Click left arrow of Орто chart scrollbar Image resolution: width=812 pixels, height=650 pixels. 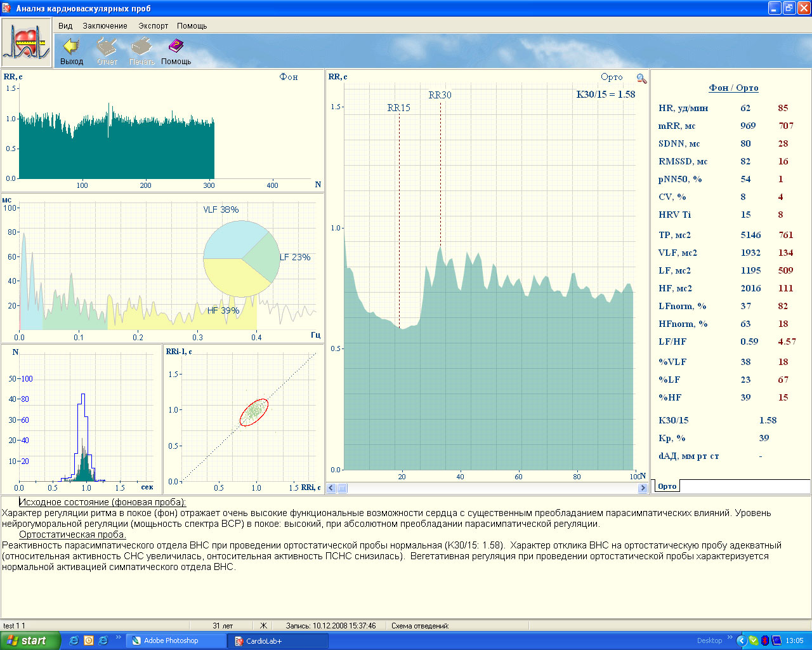(x=332, y=488)
